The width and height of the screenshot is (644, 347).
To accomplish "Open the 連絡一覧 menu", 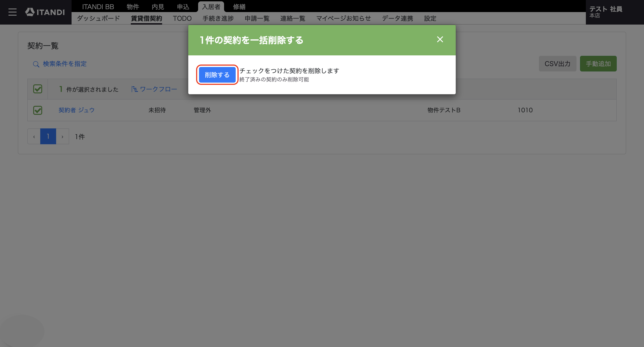I will 293,18.
